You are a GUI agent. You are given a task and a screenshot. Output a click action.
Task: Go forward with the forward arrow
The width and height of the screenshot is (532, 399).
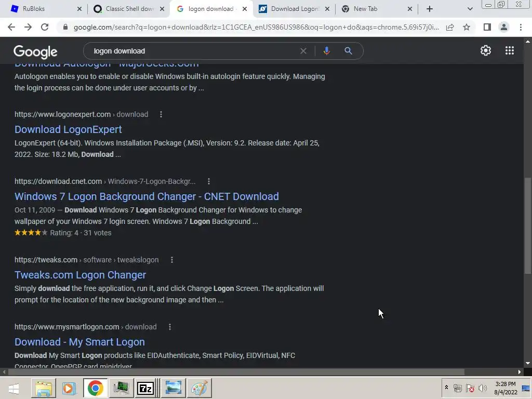coord(28,27)
